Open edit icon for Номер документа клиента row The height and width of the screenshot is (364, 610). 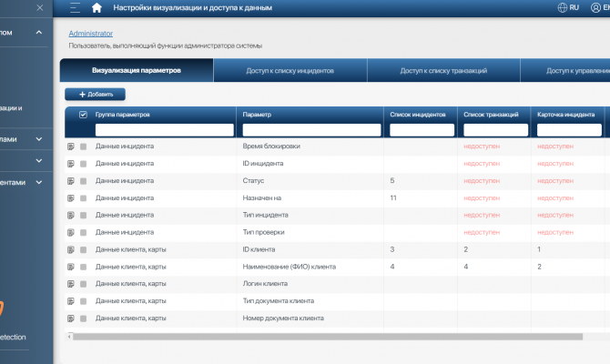[71, 318]
